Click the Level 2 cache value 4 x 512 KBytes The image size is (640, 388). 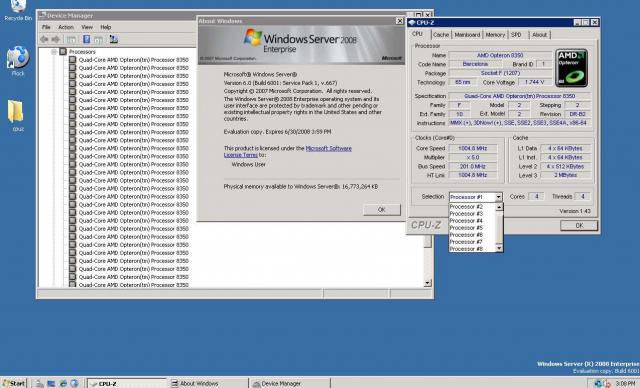(x=566, y=166)
